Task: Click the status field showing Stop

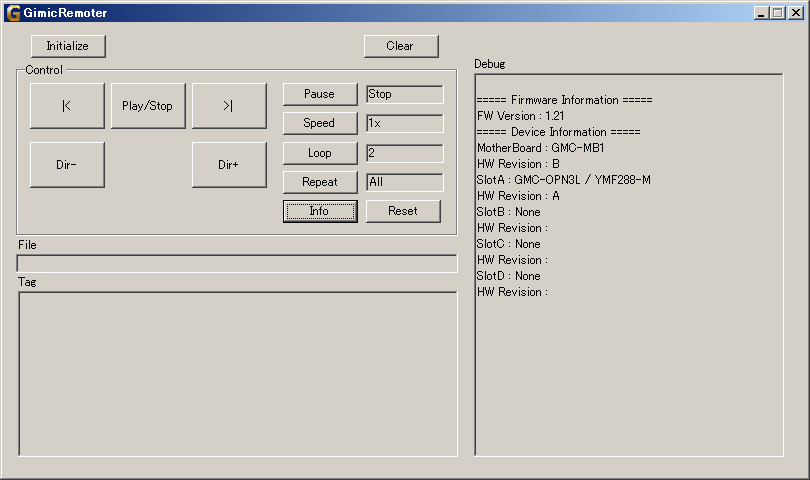Action: pos(404,95)
